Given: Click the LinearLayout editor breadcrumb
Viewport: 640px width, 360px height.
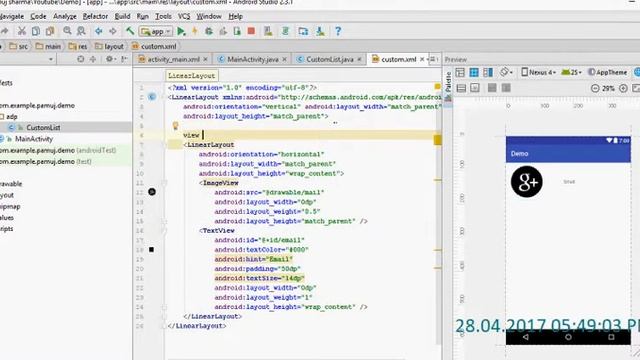Looking at the screenshot, I should click(x=191, y=76).
